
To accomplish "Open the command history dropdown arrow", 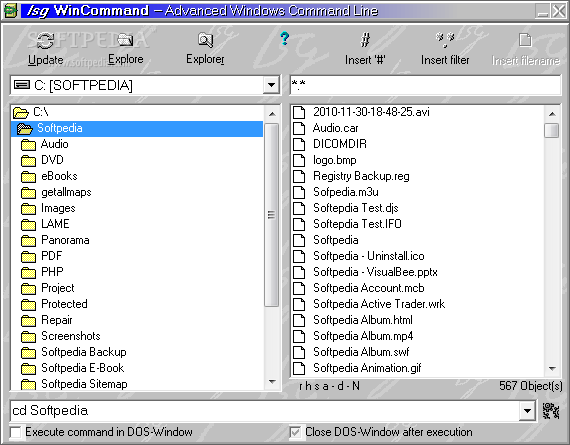I will coord(527,411).
